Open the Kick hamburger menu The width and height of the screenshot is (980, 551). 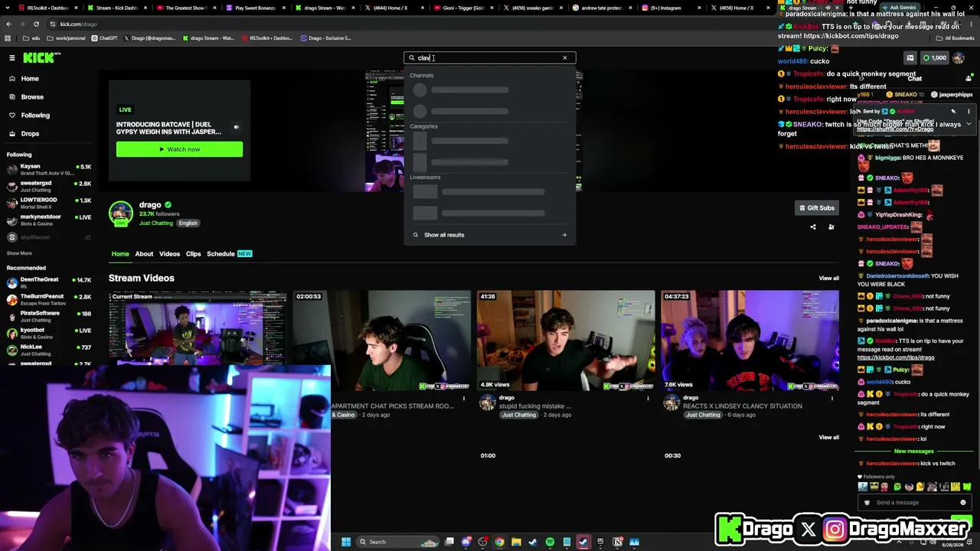12,57
